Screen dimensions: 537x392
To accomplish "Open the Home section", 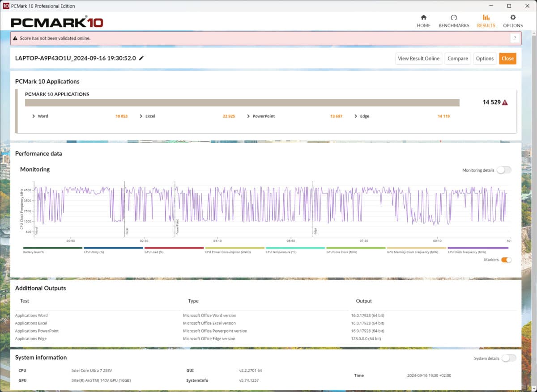I will pyautogui.click(x=423, y=21).
